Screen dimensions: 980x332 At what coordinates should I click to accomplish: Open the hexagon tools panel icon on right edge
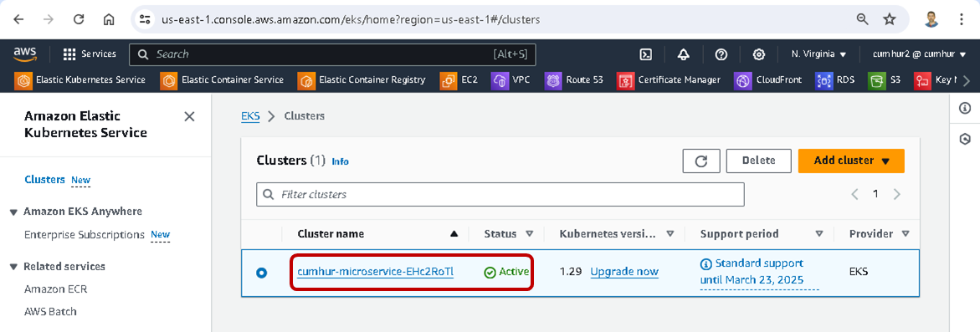tap(964, 139)
